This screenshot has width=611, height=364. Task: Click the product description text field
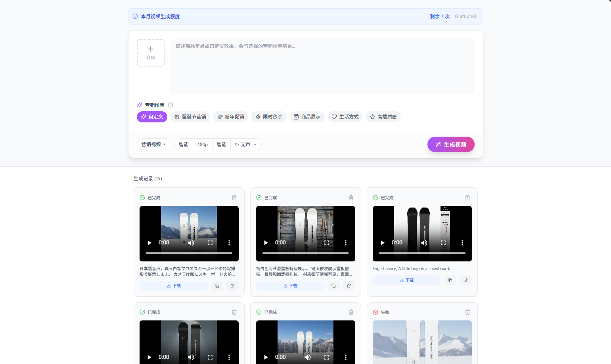[322, 66]
